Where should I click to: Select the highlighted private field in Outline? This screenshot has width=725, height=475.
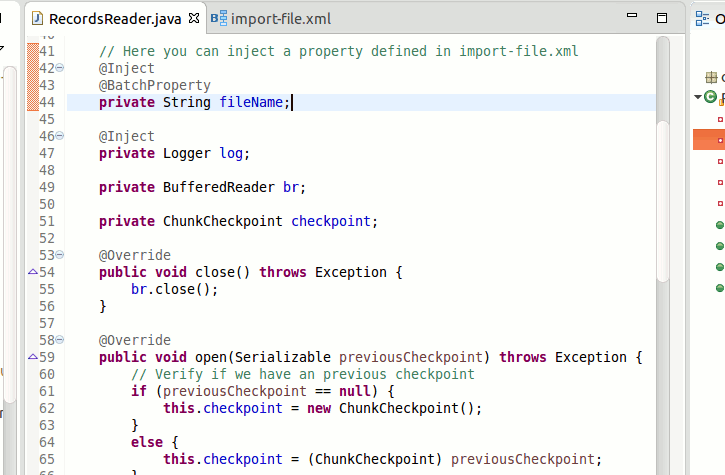pyautogui.click(x=720, y=140)
